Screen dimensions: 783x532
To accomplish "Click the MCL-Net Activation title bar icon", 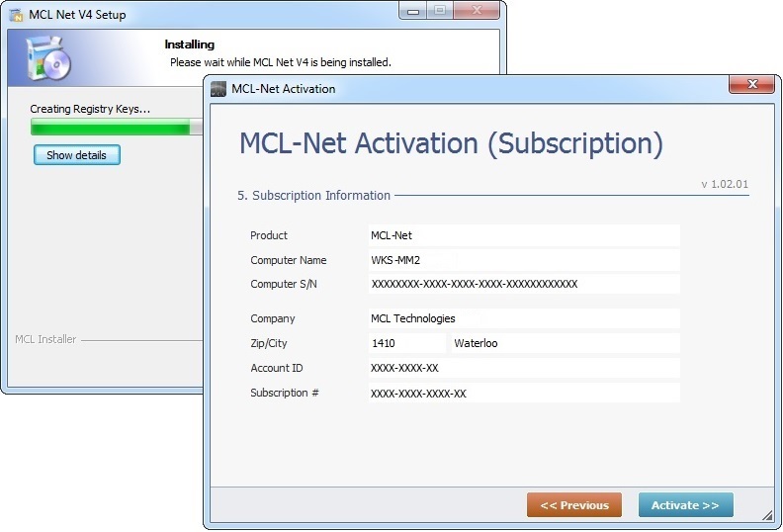I will [x=218, y=88].
